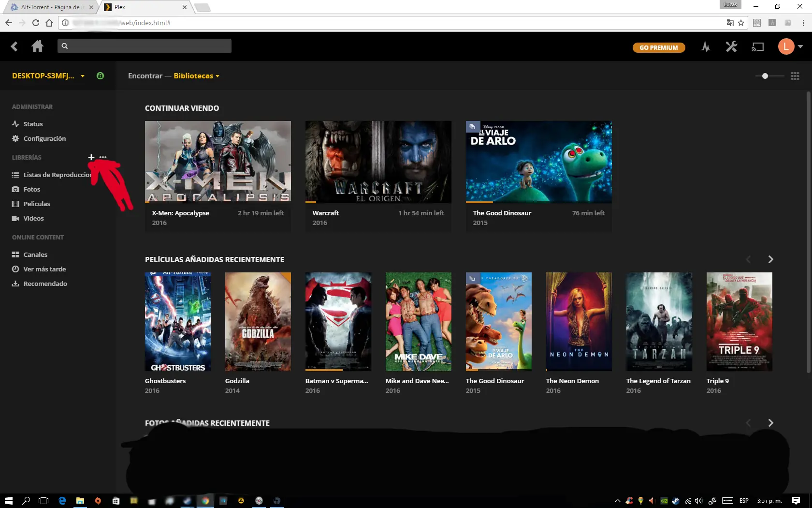Image resolution: width=812 pixels, height=508 pixels.
Task: Open the Plex activity monitor icon
Action: [x=705, y=47]
